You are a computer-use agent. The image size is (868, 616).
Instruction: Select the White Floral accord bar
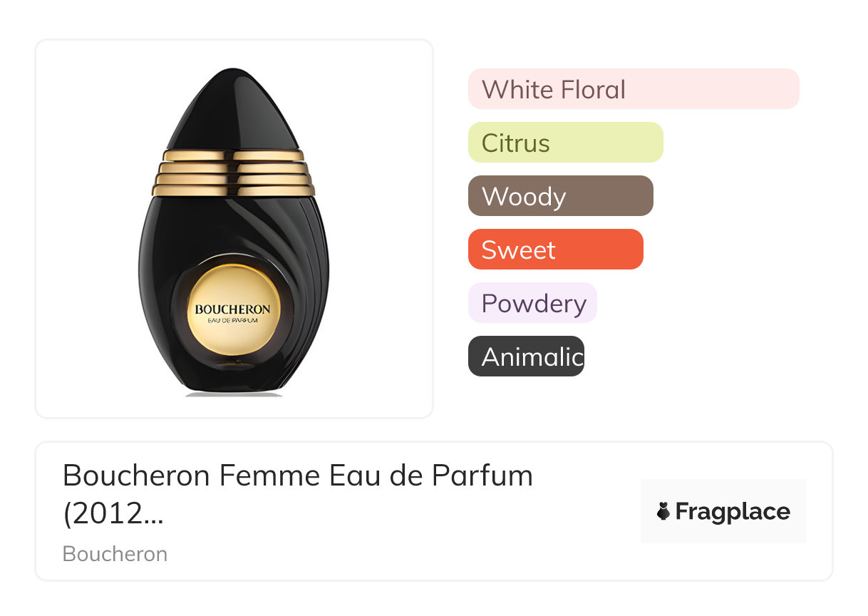(x=633, y=89)
